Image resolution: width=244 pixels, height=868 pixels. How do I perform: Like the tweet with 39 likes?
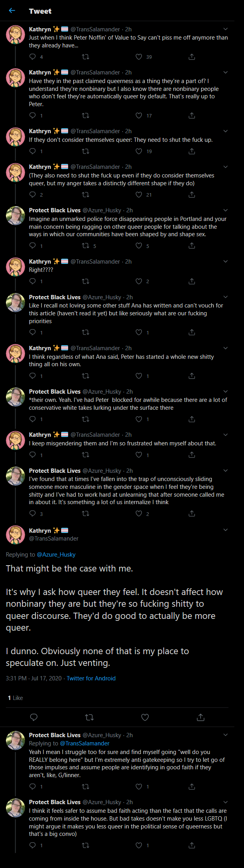139,57
